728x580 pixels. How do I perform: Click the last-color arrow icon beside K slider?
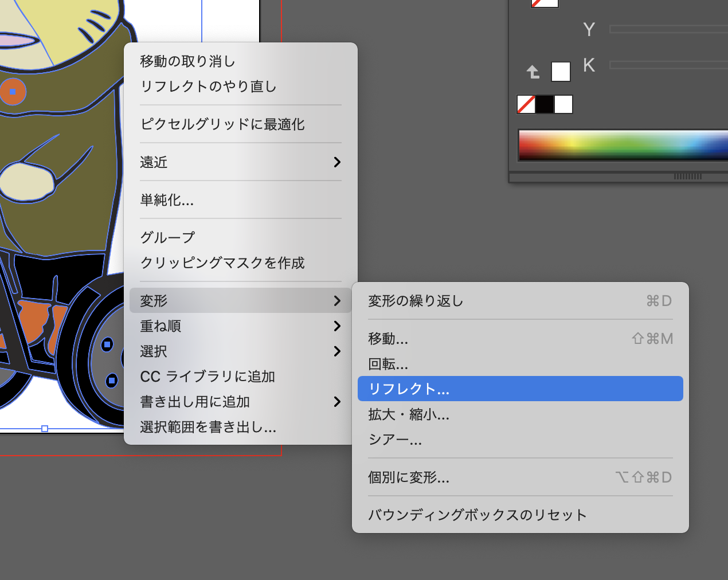[x=533, y=72]
